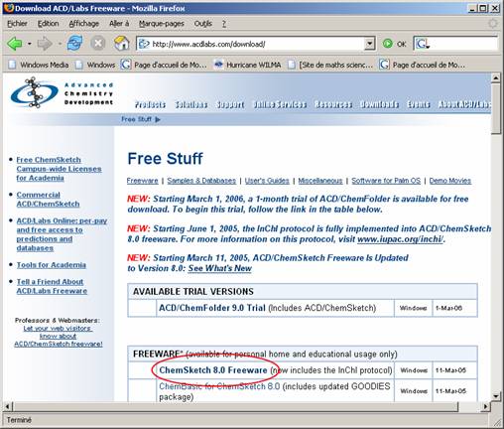Open Tell a Friend About ACD/Labs Freeware
Viewport: 504px width, 429px height.
(x=52, y=286)
